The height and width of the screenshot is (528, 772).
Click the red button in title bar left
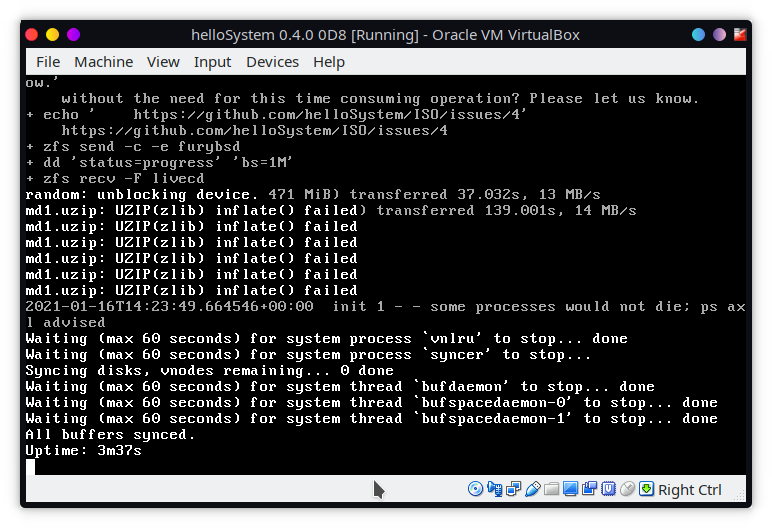[x=32, y=34]
